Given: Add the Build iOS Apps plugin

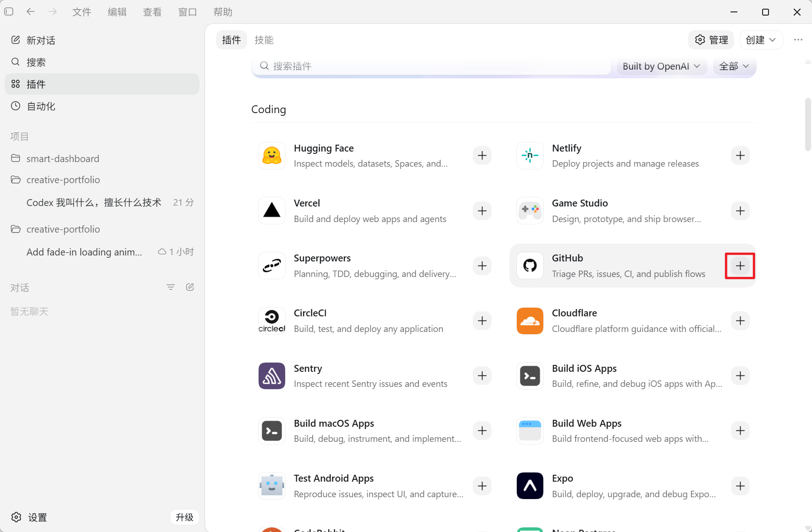Looking at the screenshot, I should click(740, 376).
